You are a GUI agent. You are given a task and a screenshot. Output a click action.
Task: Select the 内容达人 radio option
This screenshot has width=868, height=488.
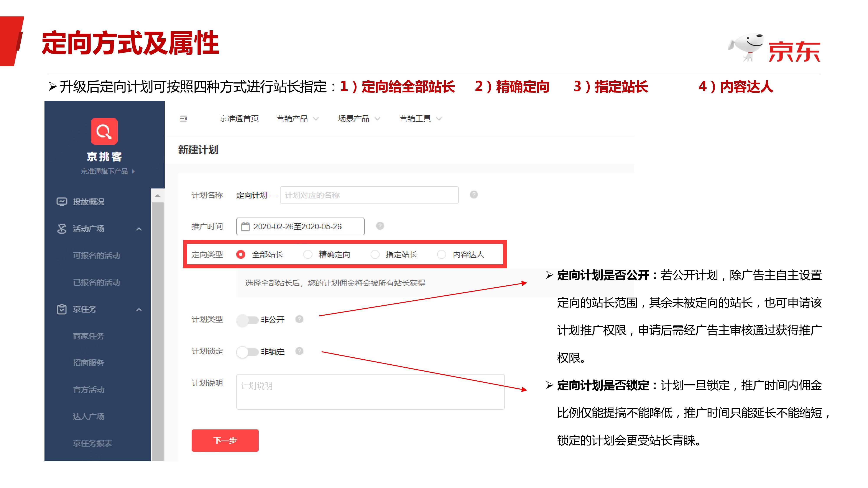pos(441,254)
